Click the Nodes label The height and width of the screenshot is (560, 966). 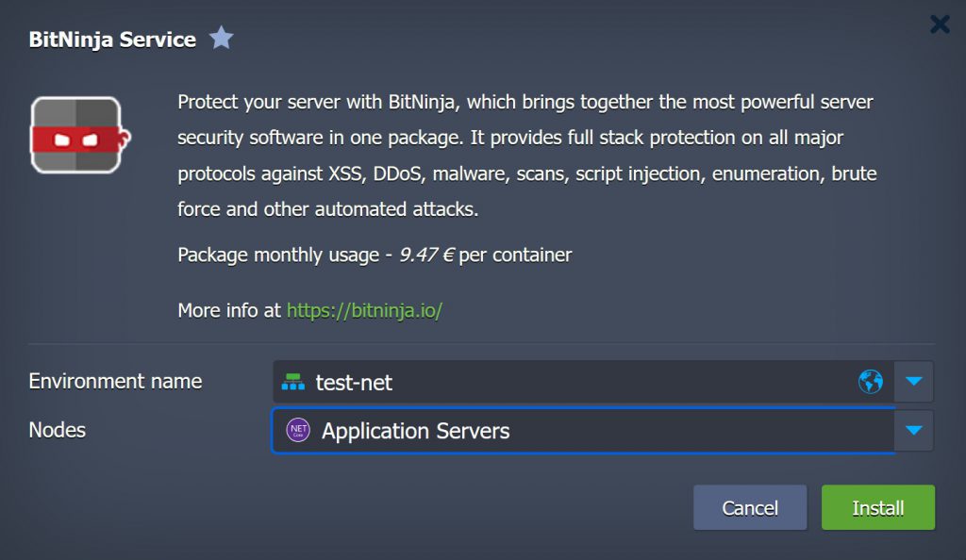58,430
